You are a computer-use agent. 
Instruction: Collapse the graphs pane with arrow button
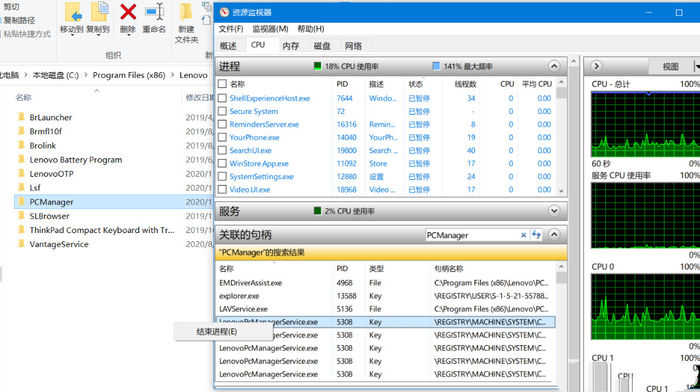click(x=596, y=67)
